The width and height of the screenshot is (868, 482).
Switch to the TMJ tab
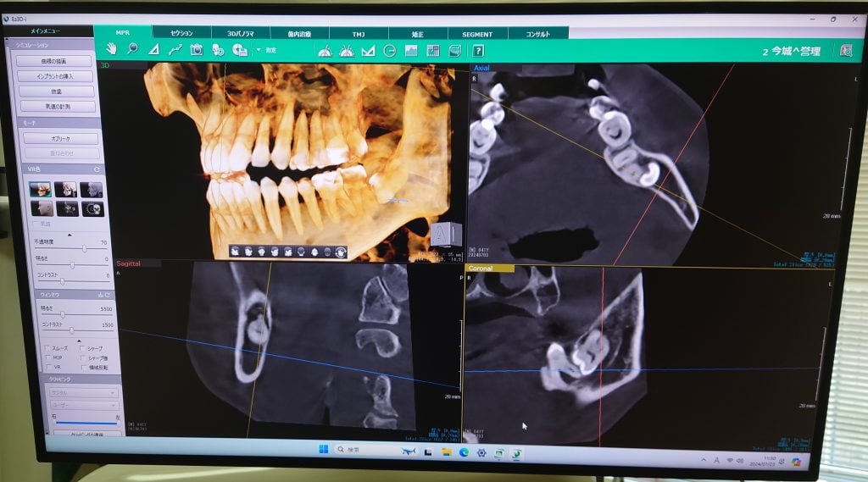(359, 34)
